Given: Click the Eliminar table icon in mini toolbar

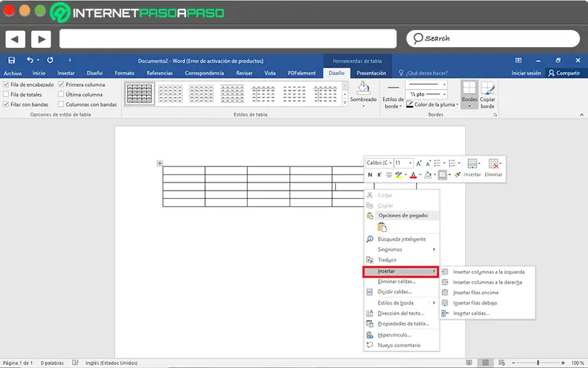Looking at the screenshot, I should 493,163.
